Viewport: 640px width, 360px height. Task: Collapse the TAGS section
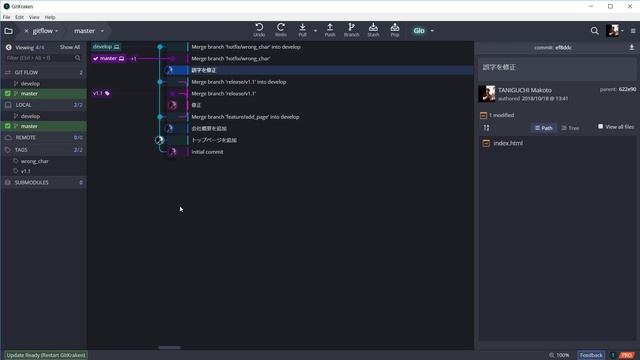point(44,150)
